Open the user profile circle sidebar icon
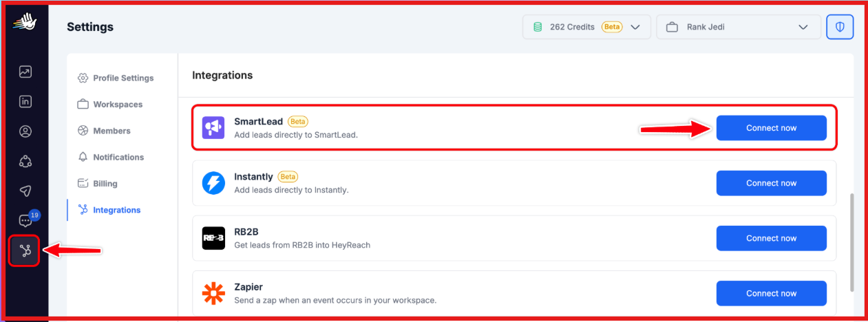 (25, 131)
